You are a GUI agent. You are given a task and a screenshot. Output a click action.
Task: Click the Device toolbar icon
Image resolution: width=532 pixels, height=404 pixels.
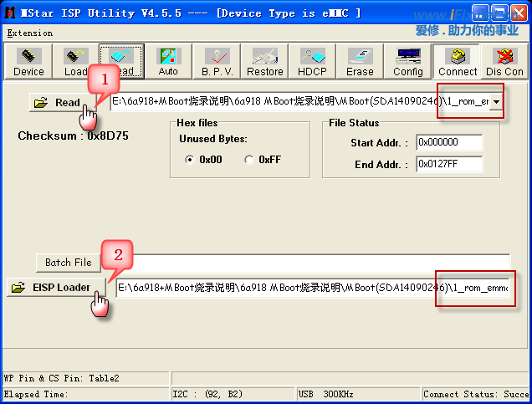coord(28,62)
